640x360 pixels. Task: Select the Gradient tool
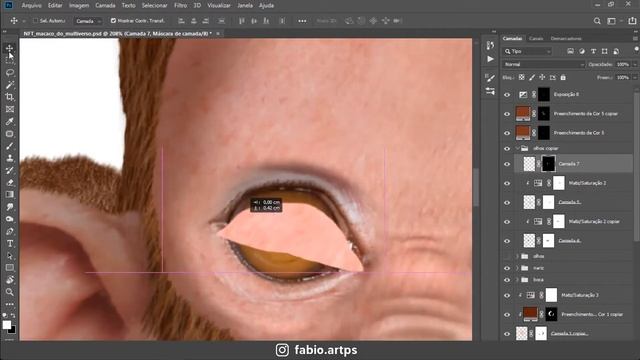click(x=10, y=195)
